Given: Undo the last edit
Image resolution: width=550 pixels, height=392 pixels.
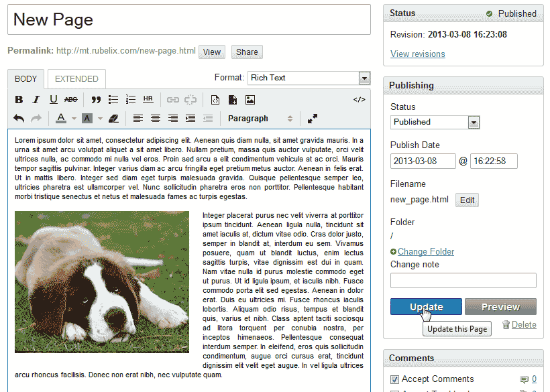Looking at the screenshot, I should tap(19, 119).
